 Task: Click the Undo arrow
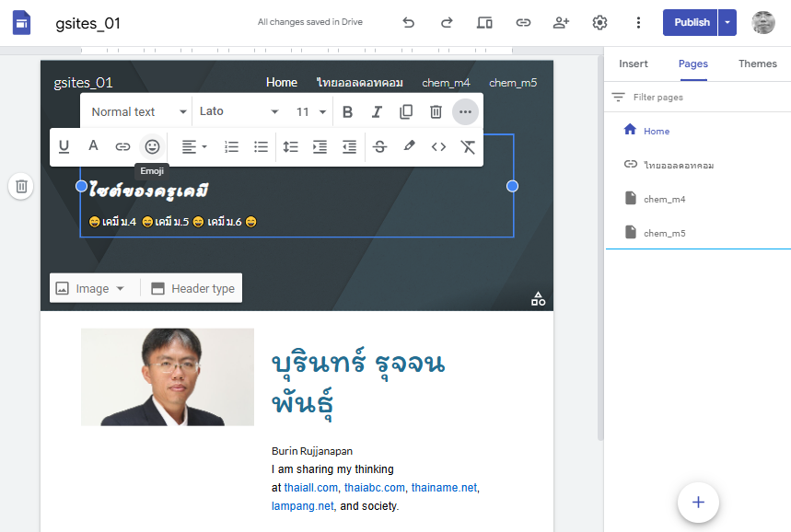[409, 23]
